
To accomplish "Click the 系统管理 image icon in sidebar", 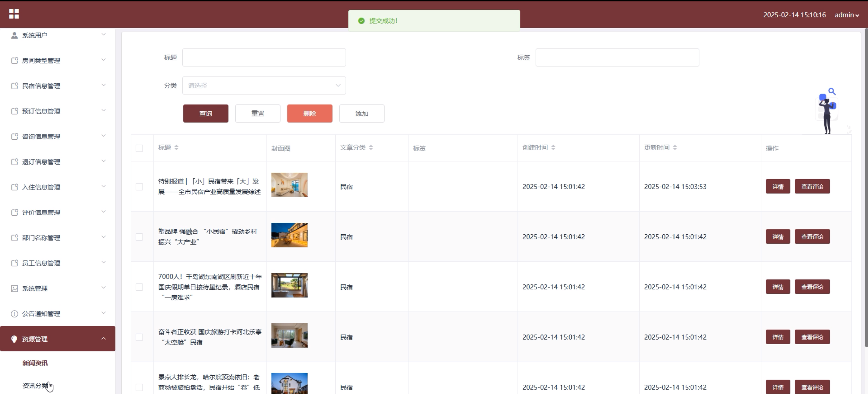I will tap(14, 289).
